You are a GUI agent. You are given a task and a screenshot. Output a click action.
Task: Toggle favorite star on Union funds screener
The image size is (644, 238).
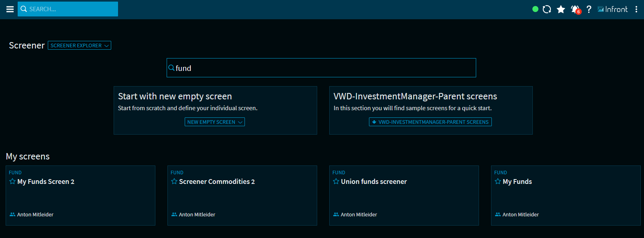(x=336, y=182)
